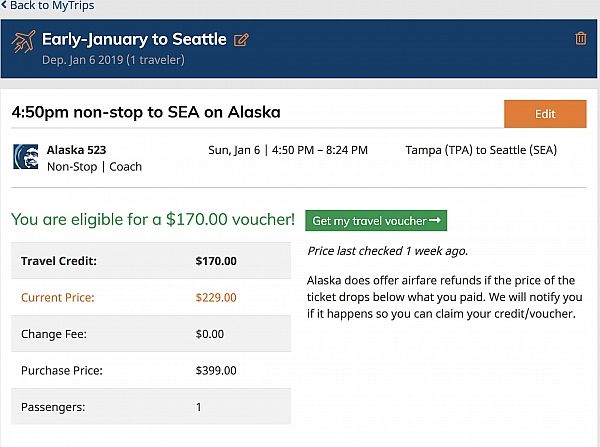
Task: Click the Tampa (TPA) to Seattle (SEA) route
Action: point(481,151)
